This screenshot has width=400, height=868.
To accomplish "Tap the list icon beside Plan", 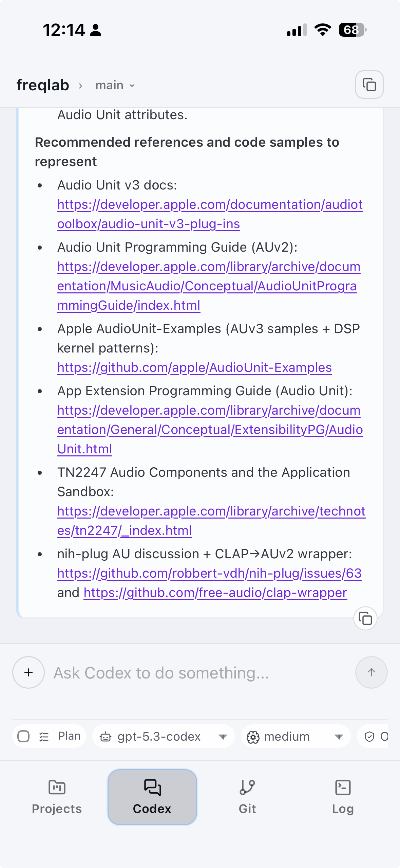I will pyautogui.click(x=44, y=737).
